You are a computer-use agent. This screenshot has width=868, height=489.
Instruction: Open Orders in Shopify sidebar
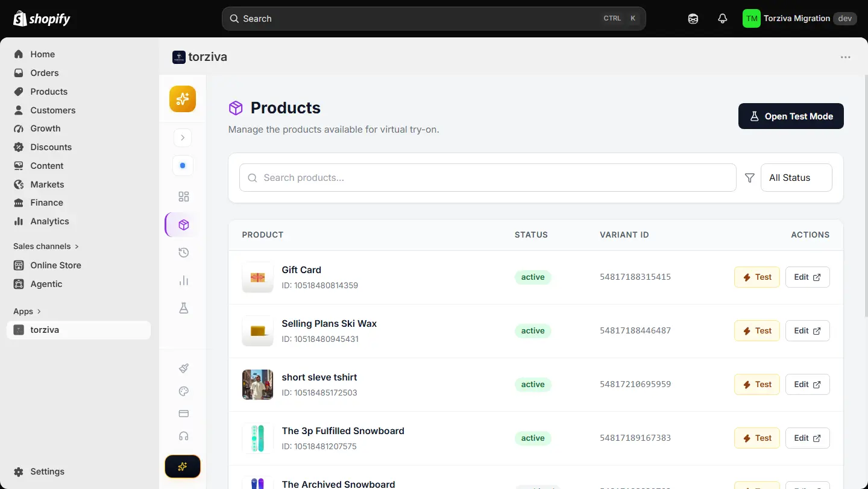[x=79, y=73]
